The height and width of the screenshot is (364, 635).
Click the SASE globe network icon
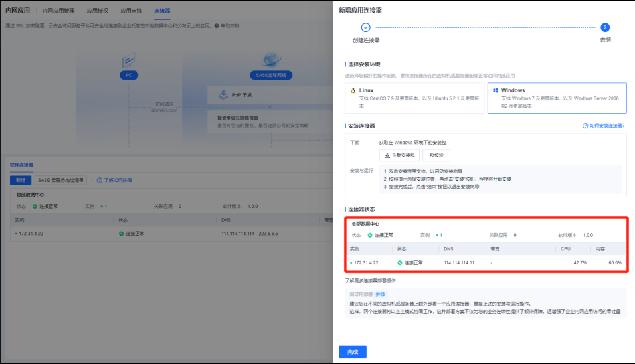271,60
